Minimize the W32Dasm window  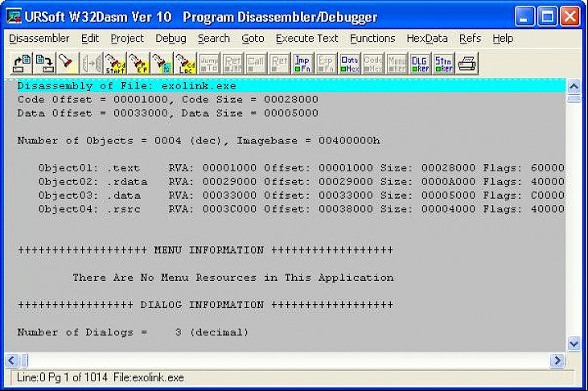pos(524,17)
